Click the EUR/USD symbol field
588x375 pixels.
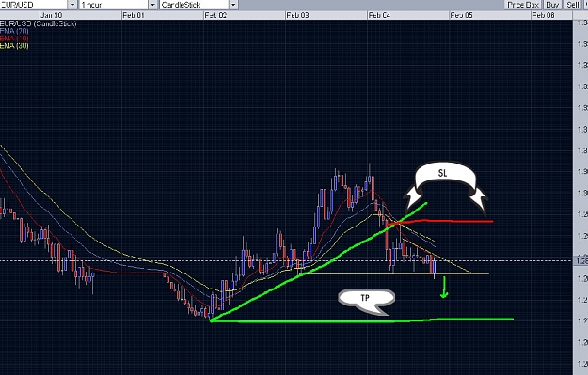pos(34,5)
